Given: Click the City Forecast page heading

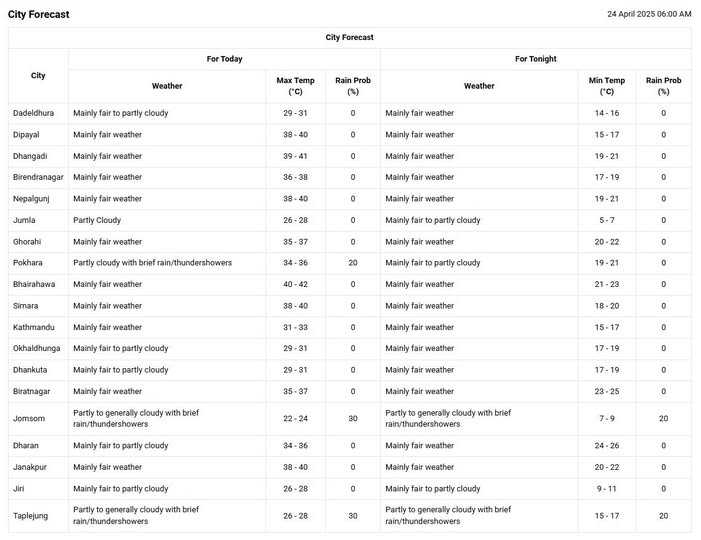Looking at the screenshot, I should click(38, 15).
